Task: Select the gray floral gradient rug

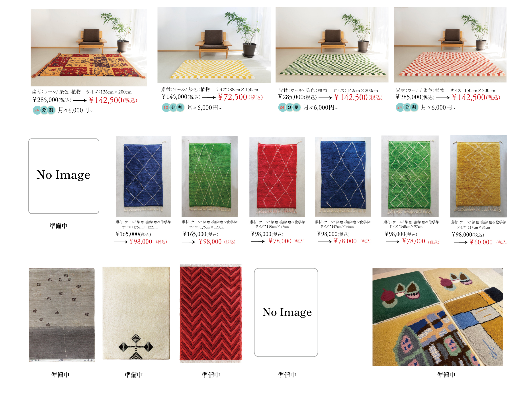Action: click(x=62, y=315)
